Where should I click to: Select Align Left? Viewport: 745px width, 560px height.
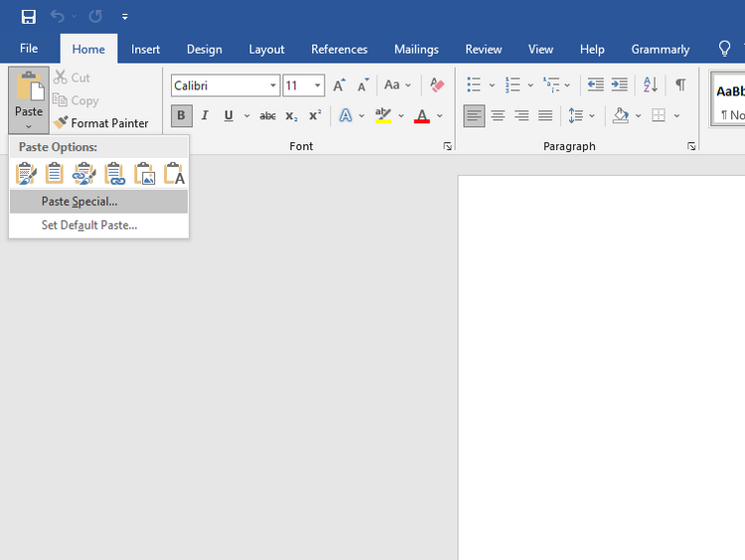(474, 115)
